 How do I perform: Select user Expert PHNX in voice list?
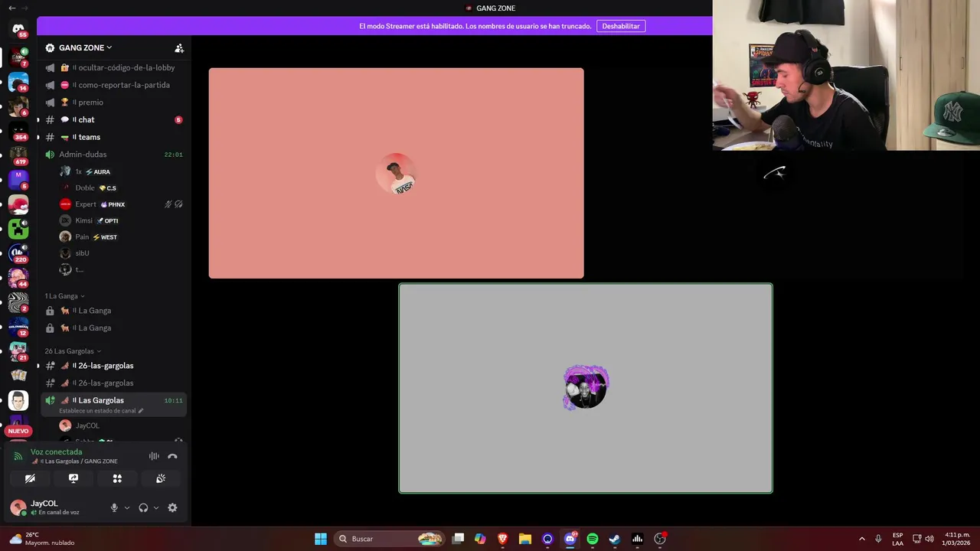pyautogui.click(x=121, y=204)
